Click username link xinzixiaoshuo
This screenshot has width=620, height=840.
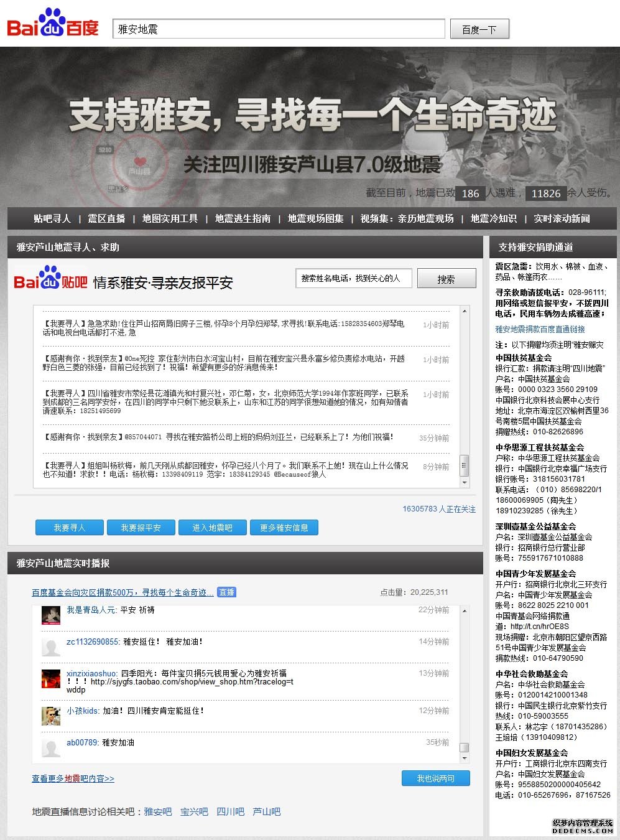tap(91, 673)
